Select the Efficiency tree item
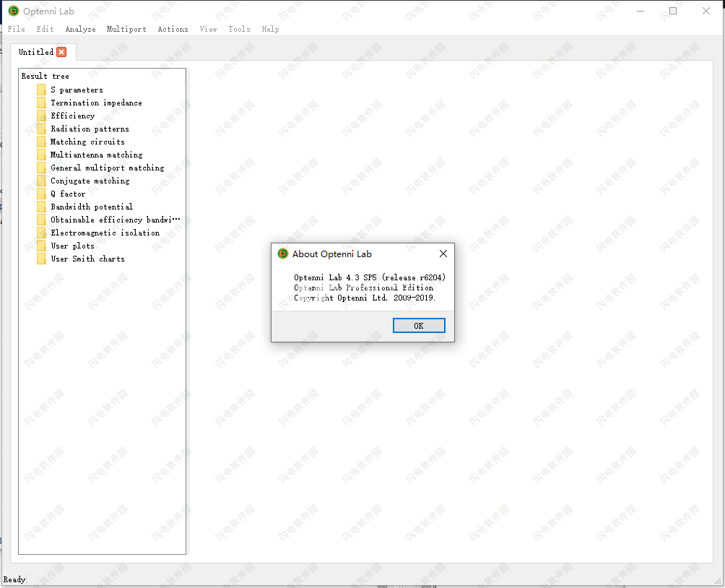Viewport: 725px width, 588px height. [73, 116]
